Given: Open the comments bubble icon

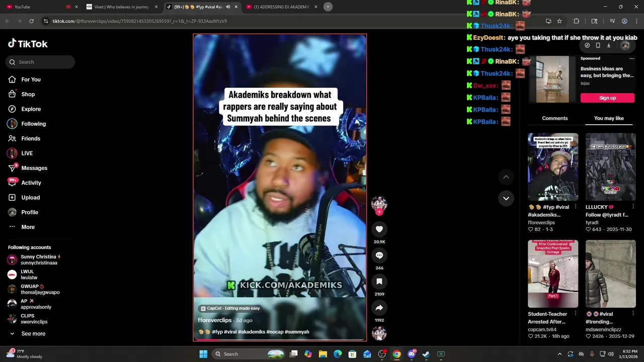Looking at the screenshot, I should coord(379,255).
